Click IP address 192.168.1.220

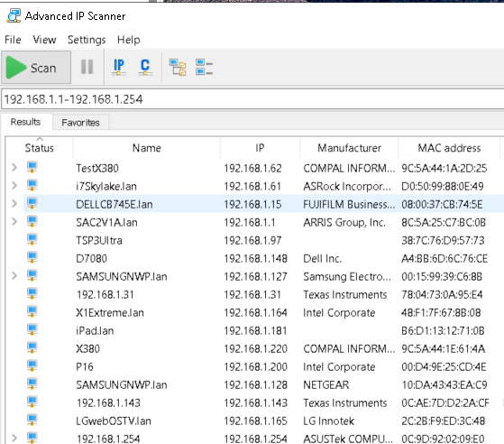pyautogui.click(x=255, y=348)
